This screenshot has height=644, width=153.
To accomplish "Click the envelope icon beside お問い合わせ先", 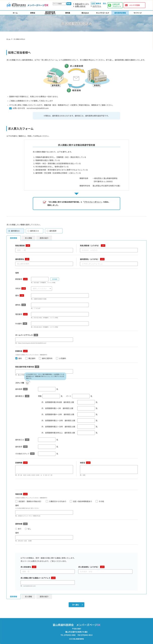I will tap(10, 108).
